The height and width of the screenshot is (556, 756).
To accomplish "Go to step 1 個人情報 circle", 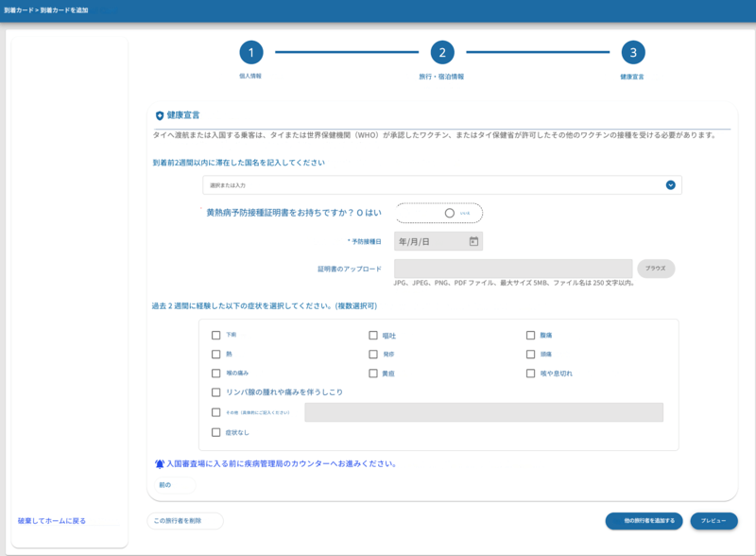I will pyautogui.click(x=251, y=53).
